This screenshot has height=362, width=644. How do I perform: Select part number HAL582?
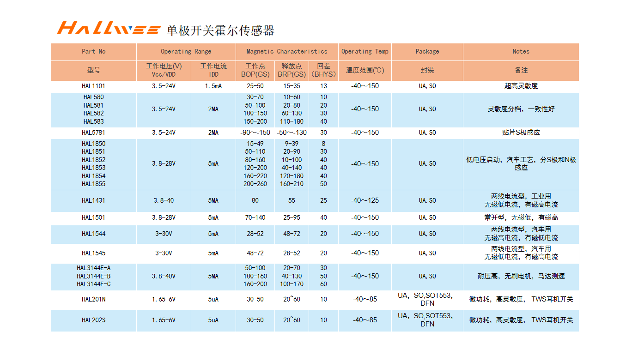pyautogui.click(x=94, y=114)
